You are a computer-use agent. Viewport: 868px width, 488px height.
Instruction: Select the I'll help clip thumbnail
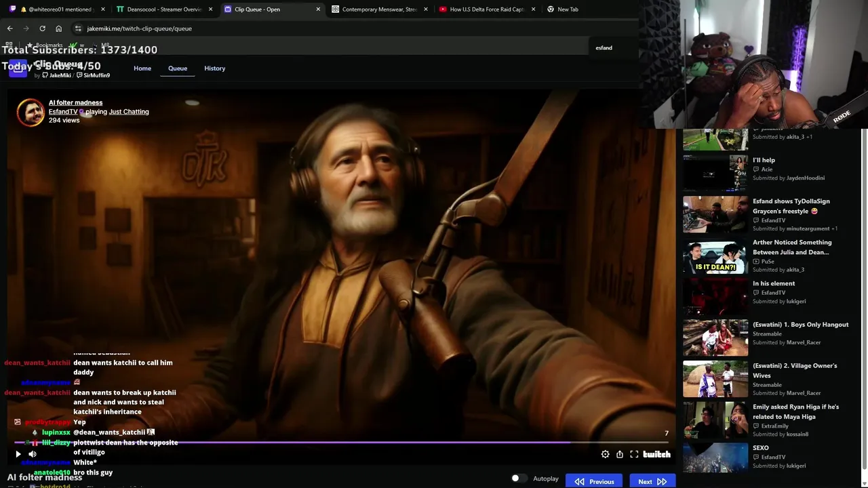point(715,173)
